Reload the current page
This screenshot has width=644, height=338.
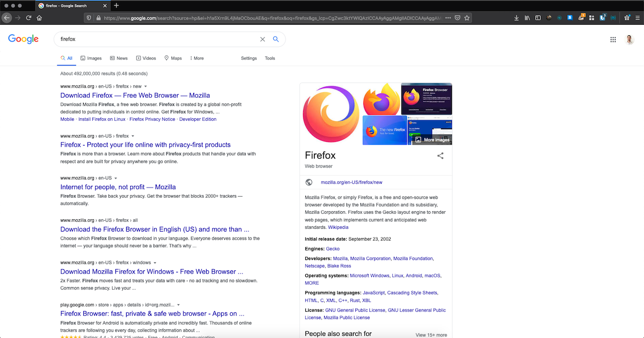(29, 18)
